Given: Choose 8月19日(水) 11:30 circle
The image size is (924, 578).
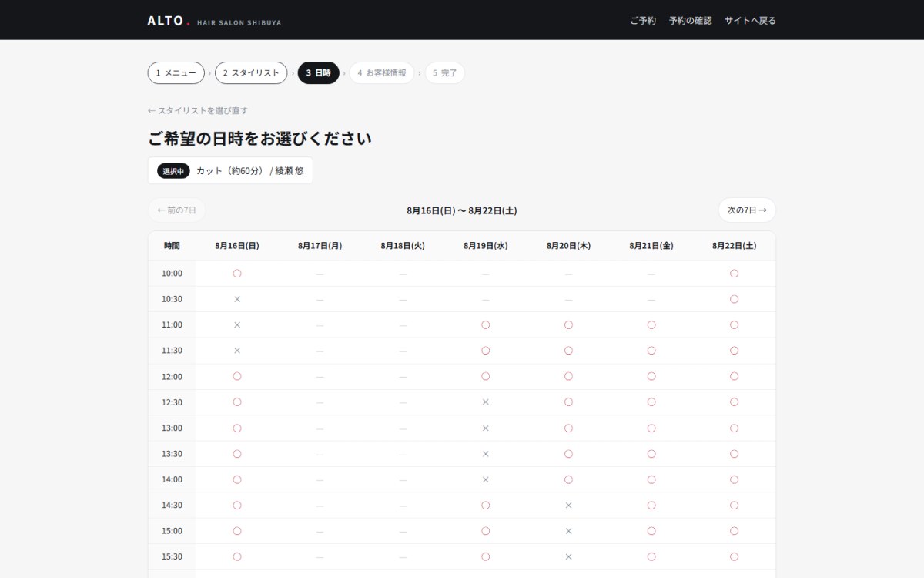Looking at the screenshot, I should tap(485, 351).
